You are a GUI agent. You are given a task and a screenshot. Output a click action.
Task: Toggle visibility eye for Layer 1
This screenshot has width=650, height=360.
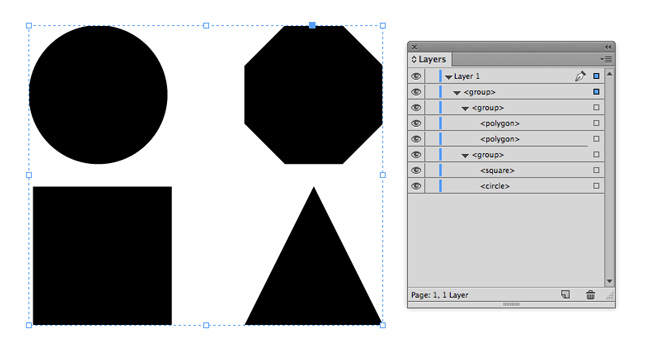[x=416, y=76]
